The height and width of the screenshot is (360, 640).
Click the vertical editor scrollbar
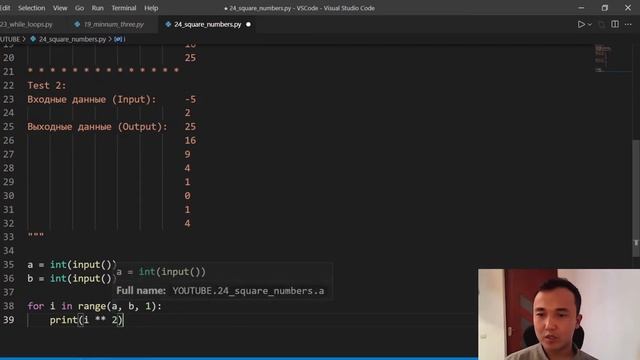point(636,198)
